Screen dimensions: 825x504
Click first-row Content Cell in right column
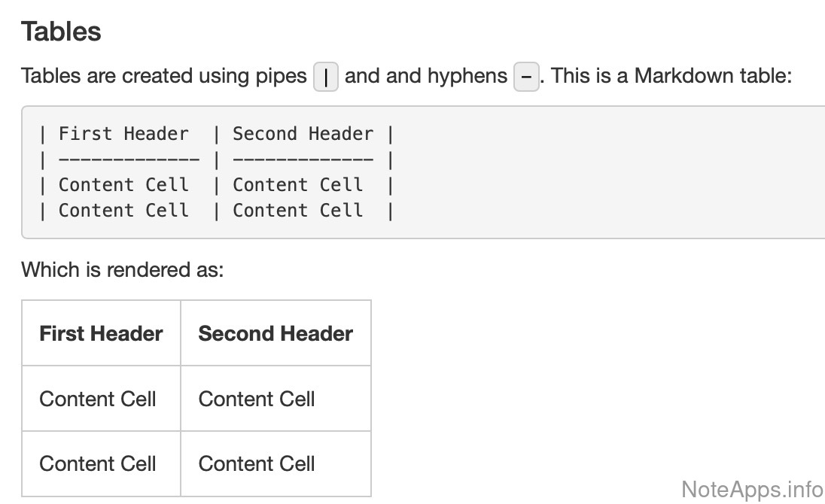click(x=257, y=399)
